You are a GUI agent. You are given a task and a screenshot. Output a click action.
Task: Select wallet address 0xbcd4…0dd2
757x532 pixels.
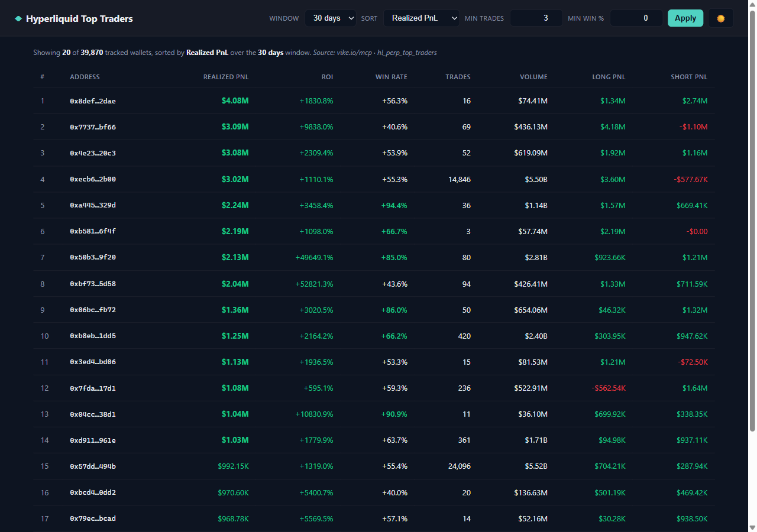point(93,492)
